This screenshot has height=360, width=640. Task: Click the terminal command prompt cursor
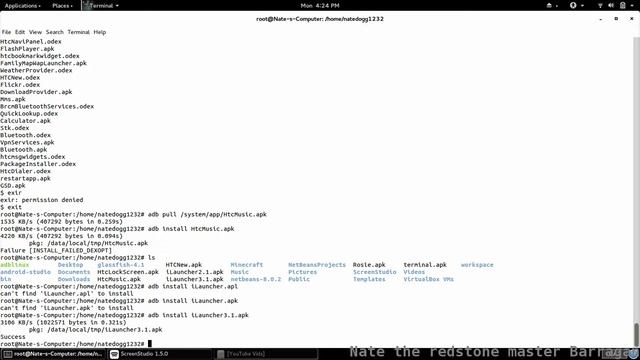[x=150, y=344]
